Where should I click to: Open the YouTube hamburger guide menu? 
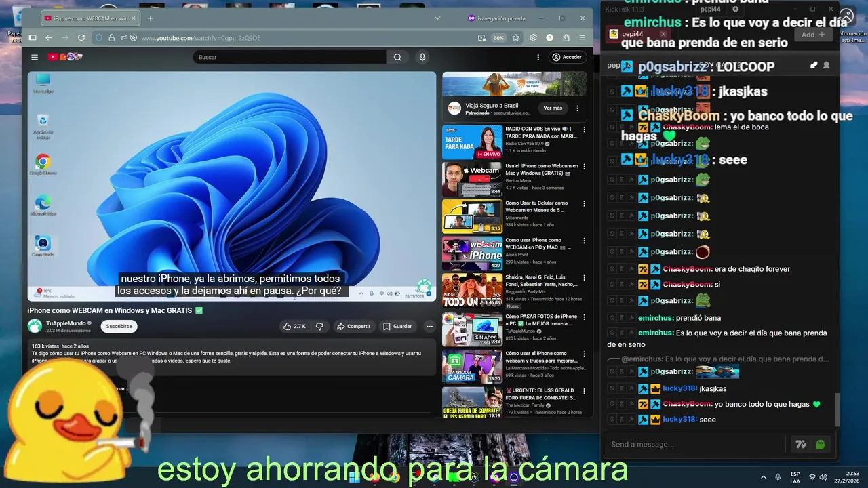35,57
